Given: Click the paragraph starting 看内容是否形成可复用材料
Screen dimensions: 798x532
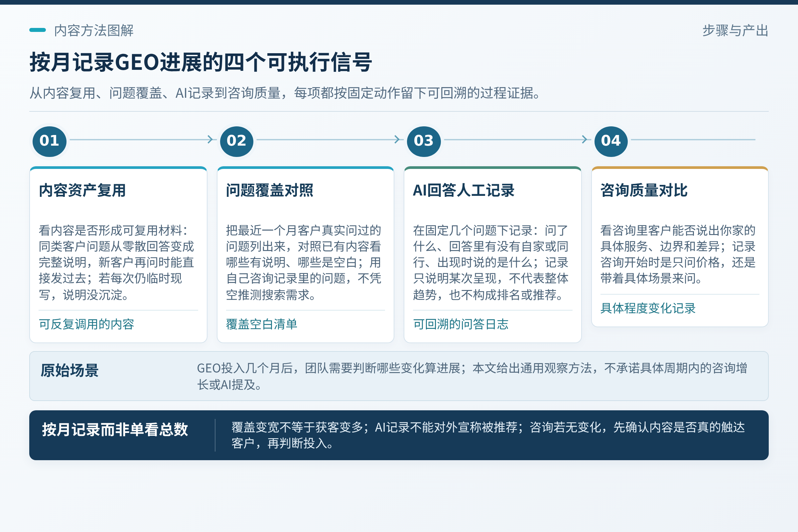Looking at the screenshot, I should point(116,263).
